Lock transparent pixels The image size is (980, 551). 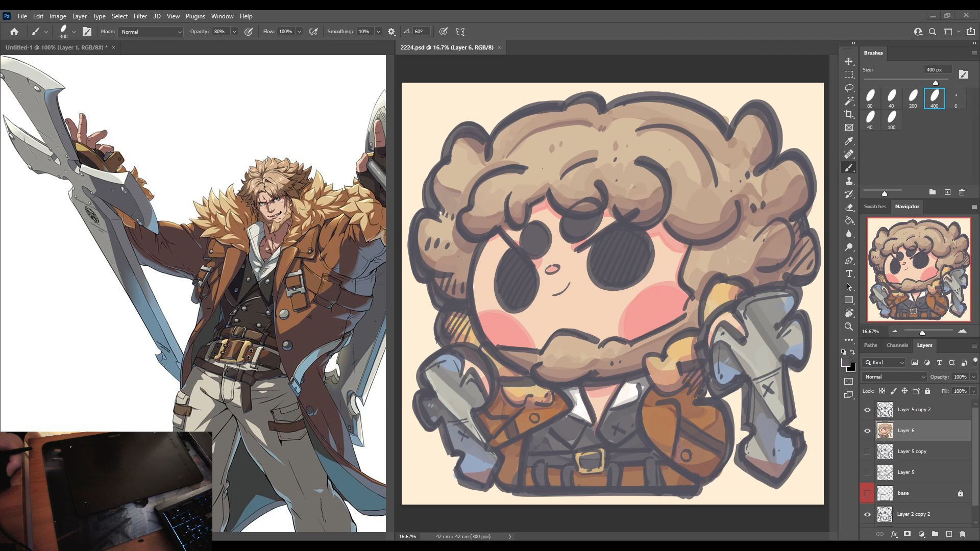(882, 391)
